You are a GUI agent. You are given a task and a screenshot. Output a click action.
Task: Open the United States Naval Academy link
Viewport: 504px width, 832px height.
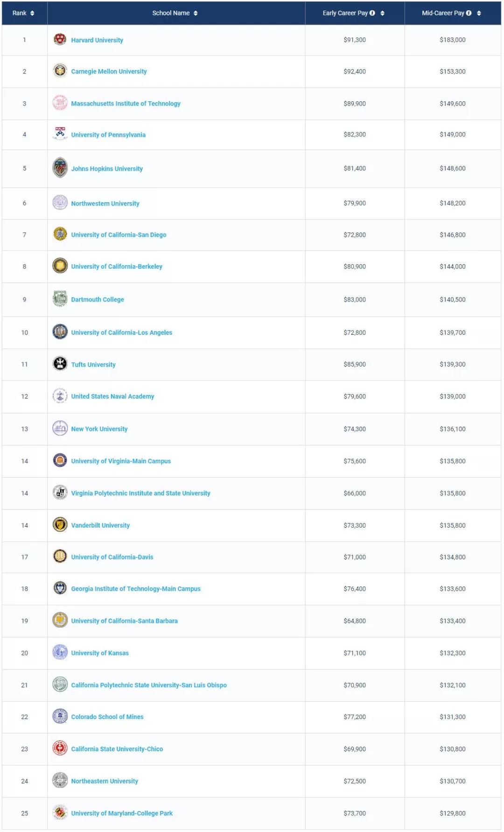point(112,396)
